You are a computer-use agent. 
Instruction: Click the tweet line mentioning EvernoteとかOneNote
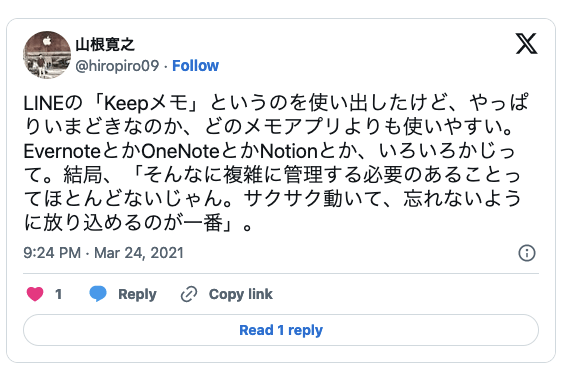coord(269,151)
